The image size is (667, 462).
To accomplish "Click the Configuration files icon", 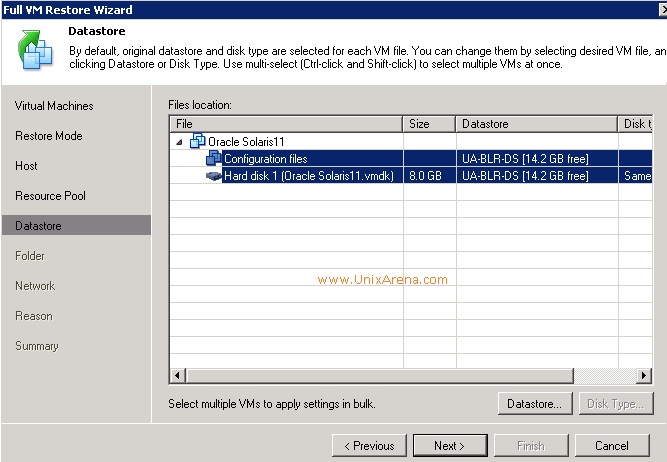I will [214, 158].
